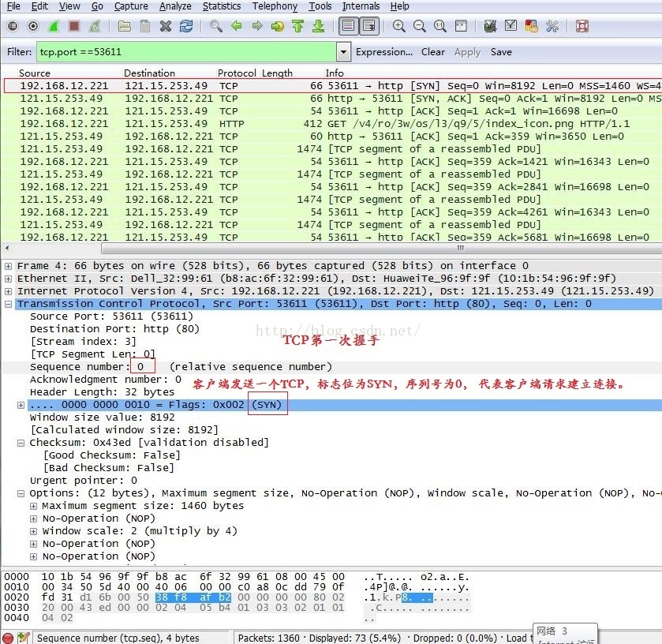Open the Capture menu
662x644 pixels.
point(131,6)
